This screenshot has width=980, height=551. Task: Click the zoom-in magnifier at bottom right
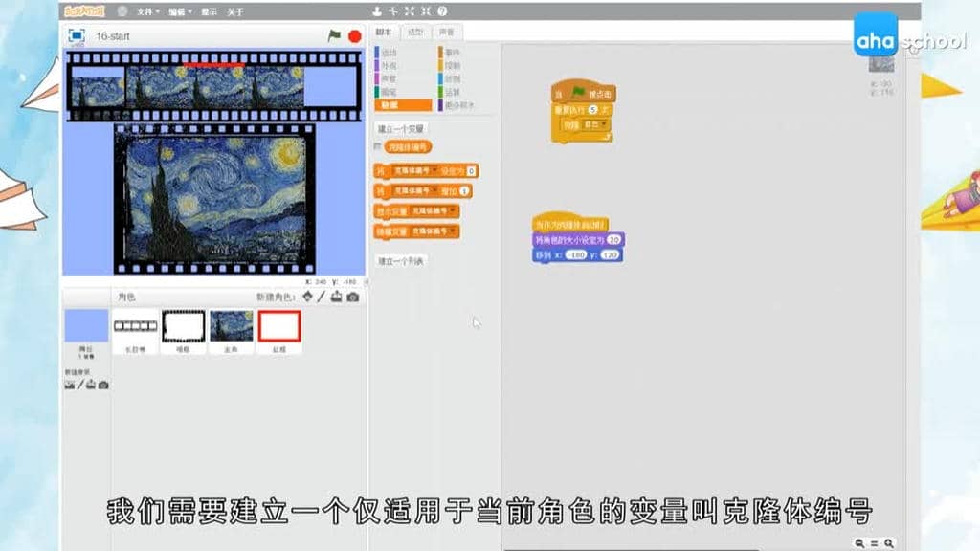tap(888, 542)
